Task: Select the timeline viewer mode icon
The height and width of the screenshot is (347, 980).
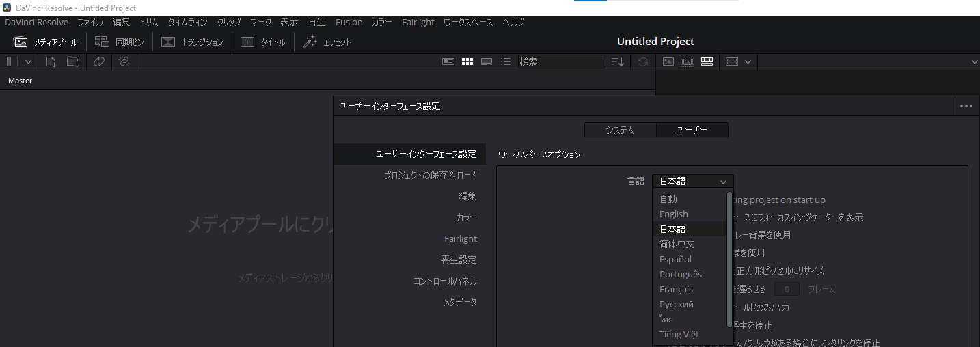Action: click(x=707, y=61)
